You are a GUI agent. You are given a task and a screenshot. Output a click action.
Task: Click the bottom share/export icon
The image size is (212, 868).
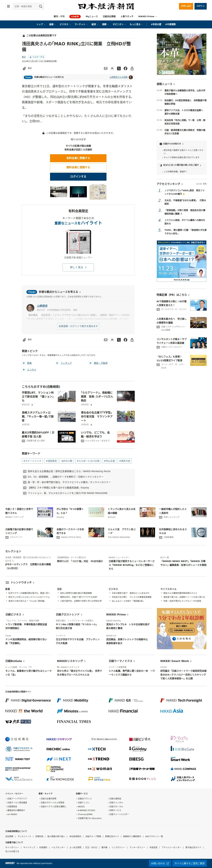tap(132, 340)
